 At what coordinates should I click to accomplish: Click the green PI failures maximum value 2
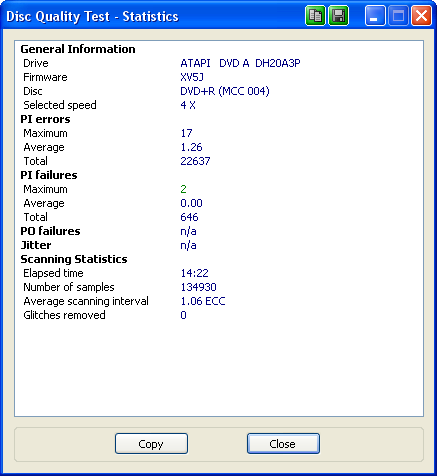pyautogui.click(x=183, y=189)
